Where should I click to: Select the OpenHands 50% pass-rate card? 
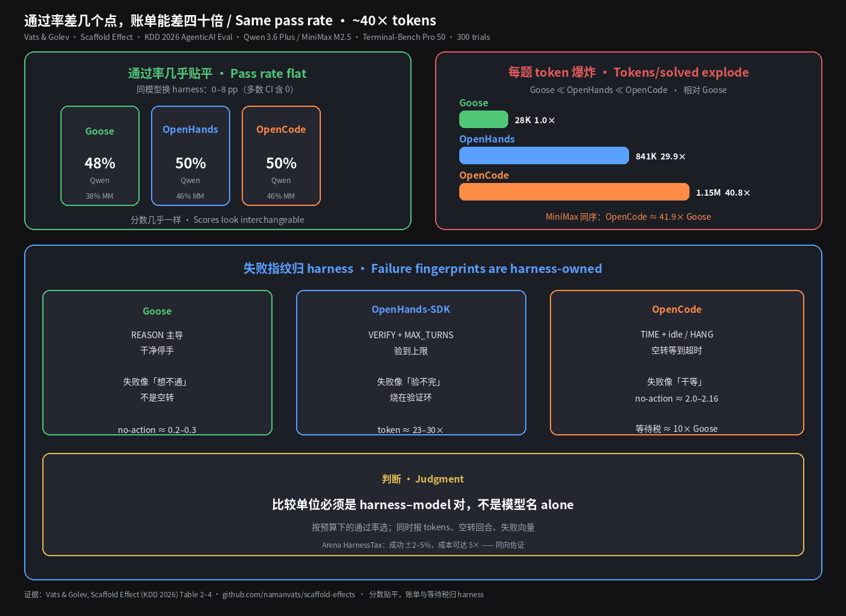pyautogui.click(x=190, y=156)
